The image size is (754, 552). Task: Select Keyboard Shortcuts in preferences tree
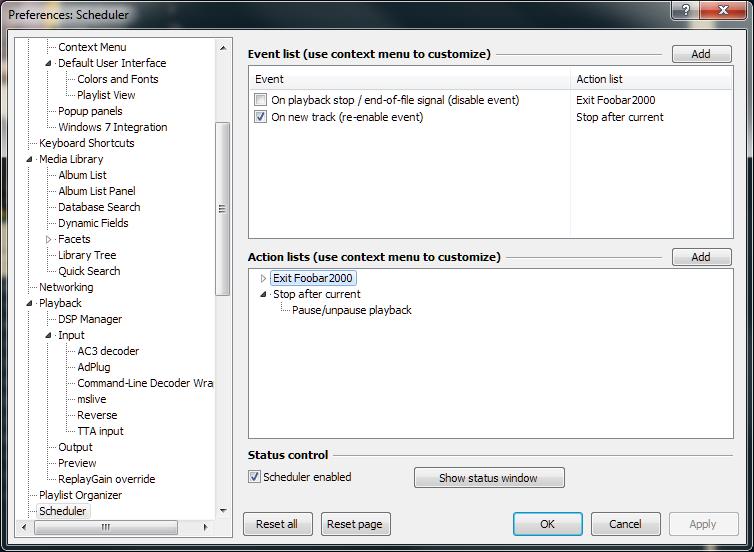pos(86,143)
